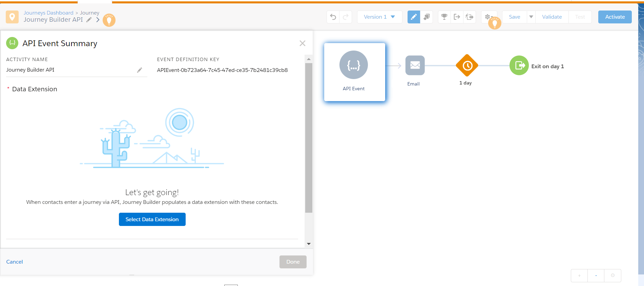The height and width of the screenshot is (286, 644).
Task: Open the goal trophy icon
Action: coord(444,17)
